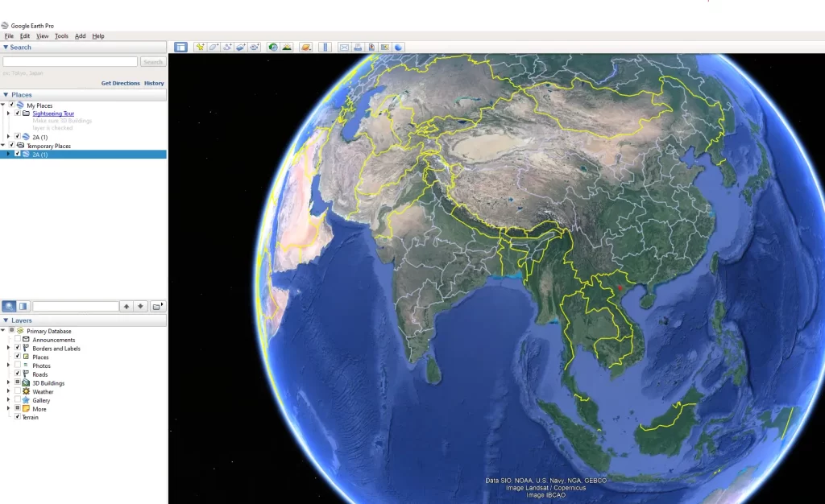Image resolution: width=825 pixels, height=504 pixels.
Task: Click the red placemark on the map
Action: pyautogui.click(x=620, y=288)
